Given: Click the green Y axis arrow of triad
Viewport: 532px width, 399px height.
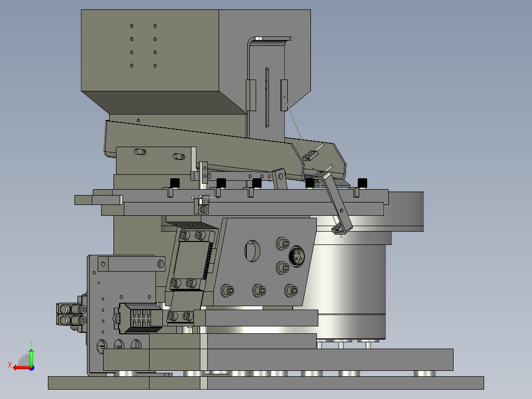Looking at the screenshot, I should pyautogui.click(x=31, y=358).
